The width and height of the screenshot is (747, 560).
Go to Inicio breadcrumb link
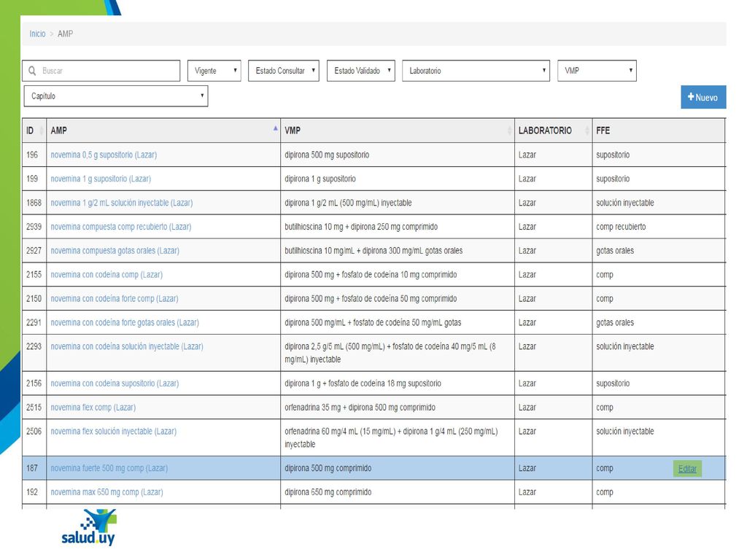[37, 34]
